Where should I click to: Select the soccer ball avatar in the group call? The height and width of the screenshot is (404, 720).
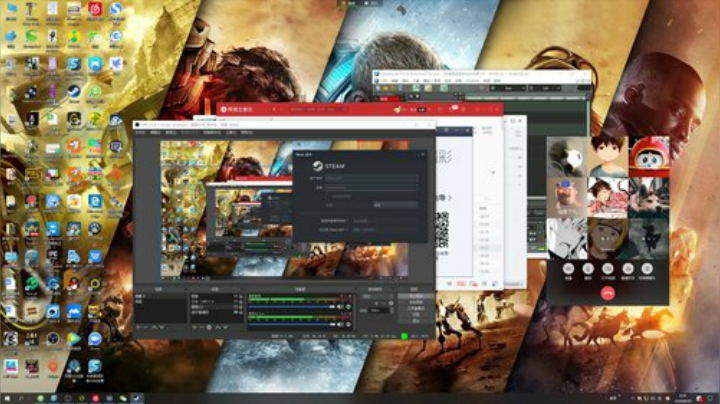point(567,157)
